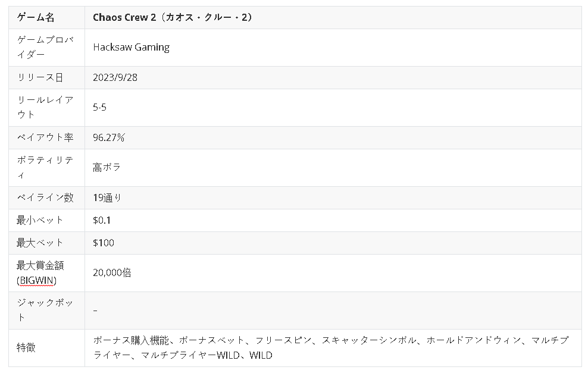Click the $0.1 minimum bet value

tap(102, 221)
